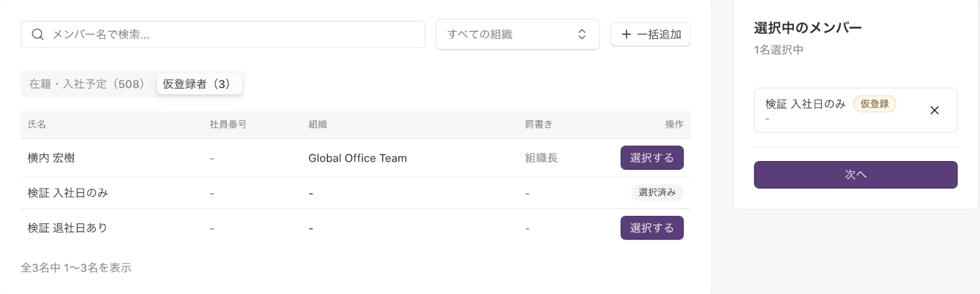The width and height of the screenshot is (980, 294).
Task: Click the 次へ next button
Action: (x=856, y=175)
